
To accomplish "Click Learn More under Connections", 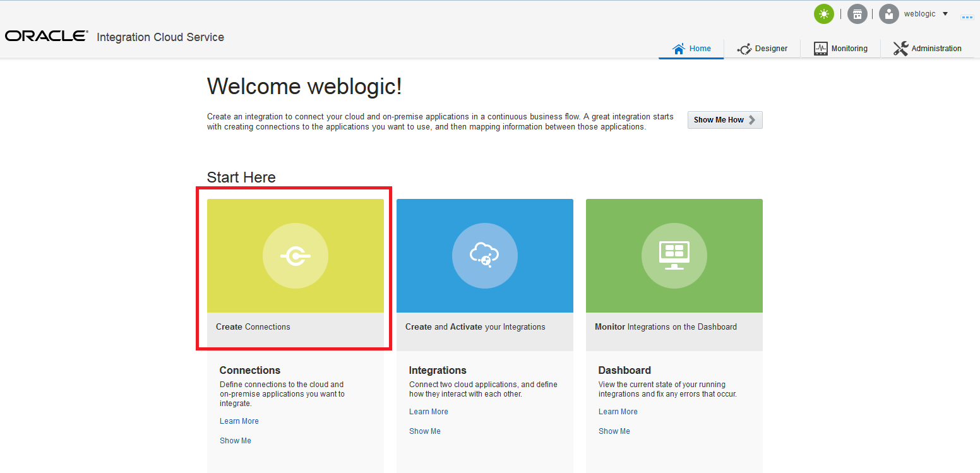I will pyautogui.click(x=239, y=421).
